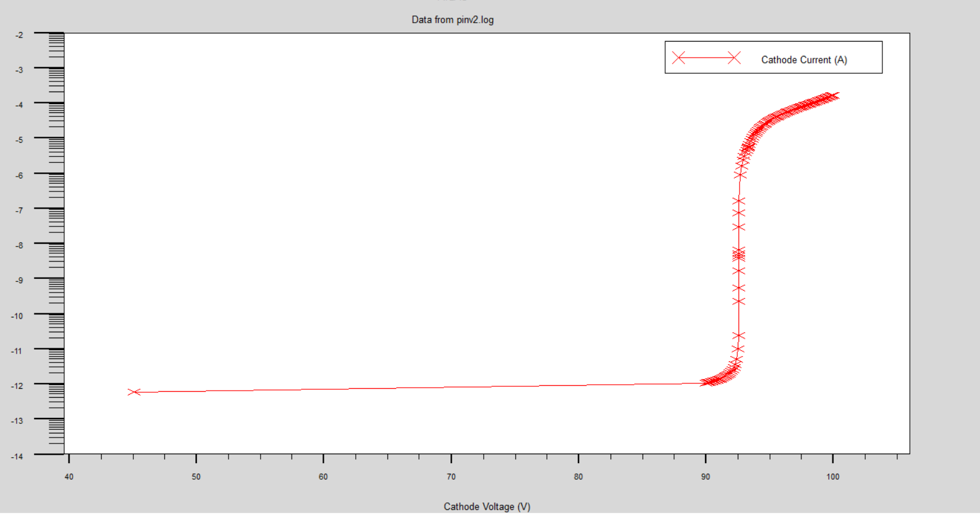Click x-axis tick label 70
The height and width of the screenshot is (516, 980).
click(x=451, y=477)
